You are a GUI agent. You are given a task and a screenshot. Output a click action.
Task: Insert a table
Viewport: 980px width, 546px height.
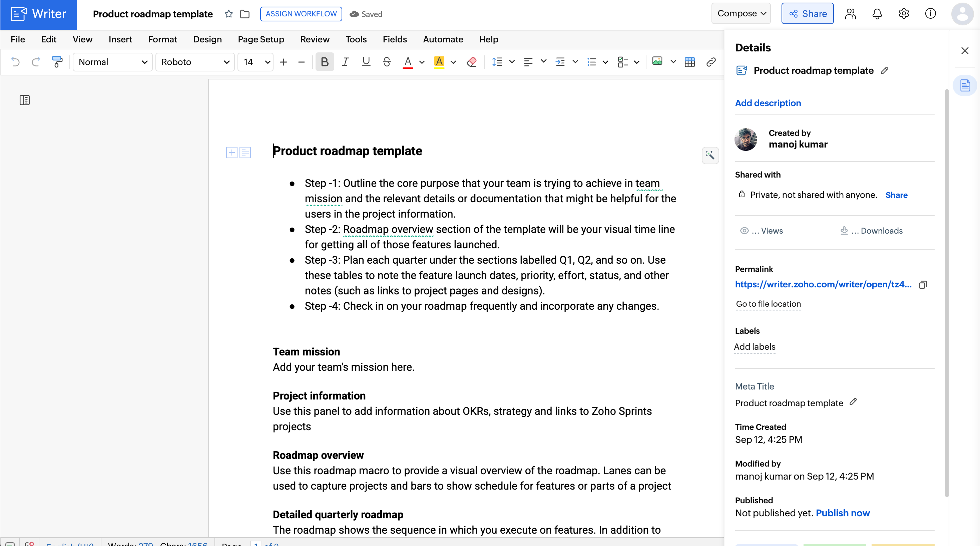click(690, 62)
